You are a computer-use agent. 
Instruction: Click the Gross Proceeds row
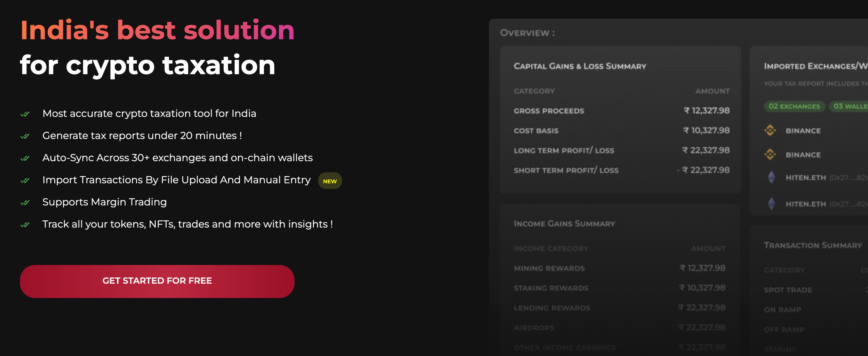click(x=549, y=111)
